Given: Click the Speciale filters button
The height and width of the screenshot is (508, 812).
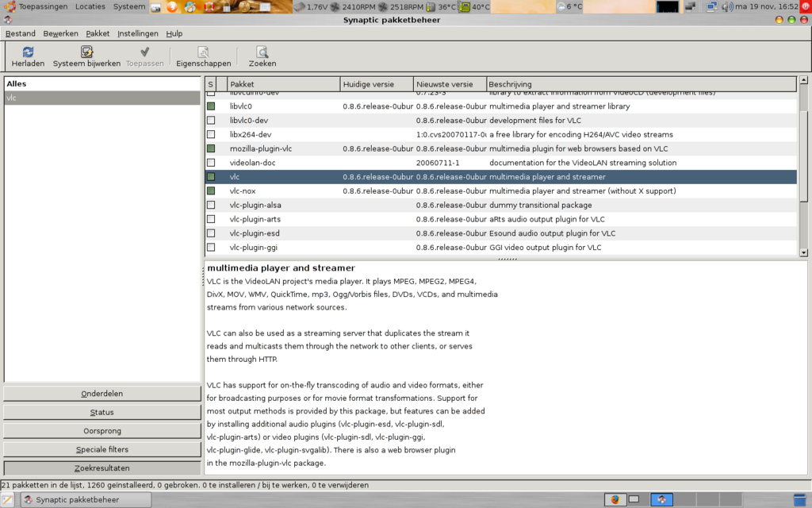Looking at the screenshot, I should [x=102, y=450].
